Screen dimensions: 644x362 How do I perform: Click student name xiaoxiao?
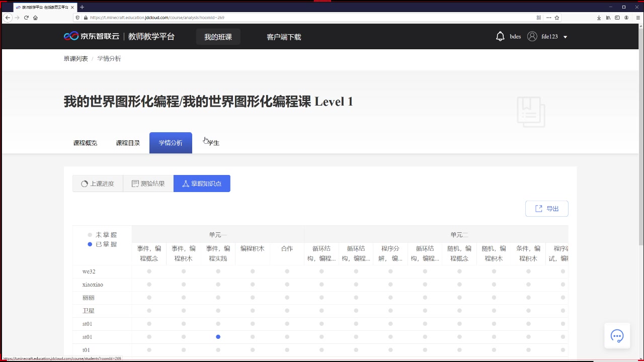(x=93, y=285)
